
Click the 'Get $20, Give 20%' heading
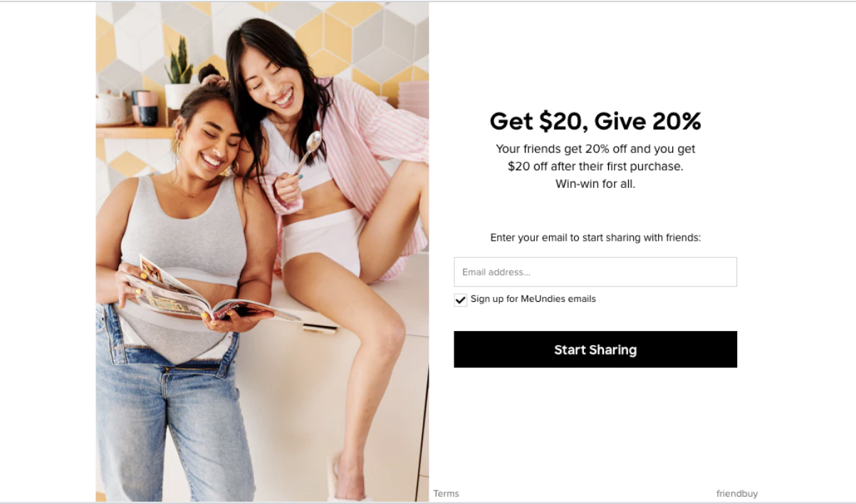[x=595, y=121]
